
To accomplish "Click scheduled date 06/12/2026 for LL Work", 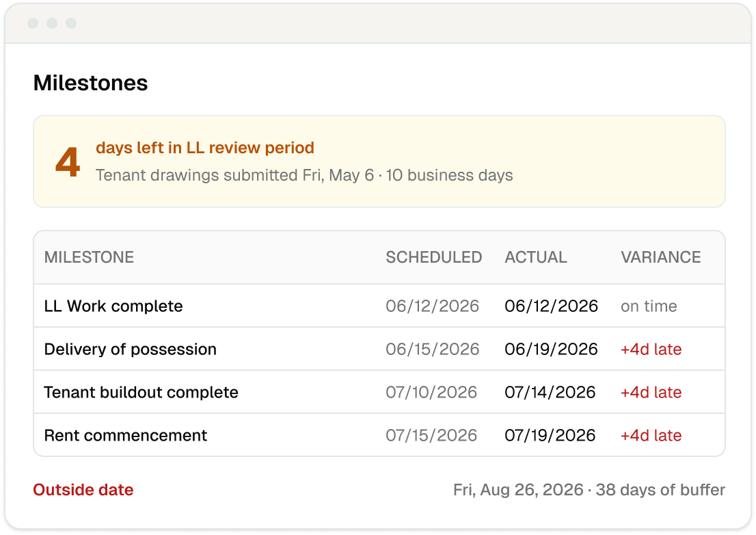I will coord(433,306).
